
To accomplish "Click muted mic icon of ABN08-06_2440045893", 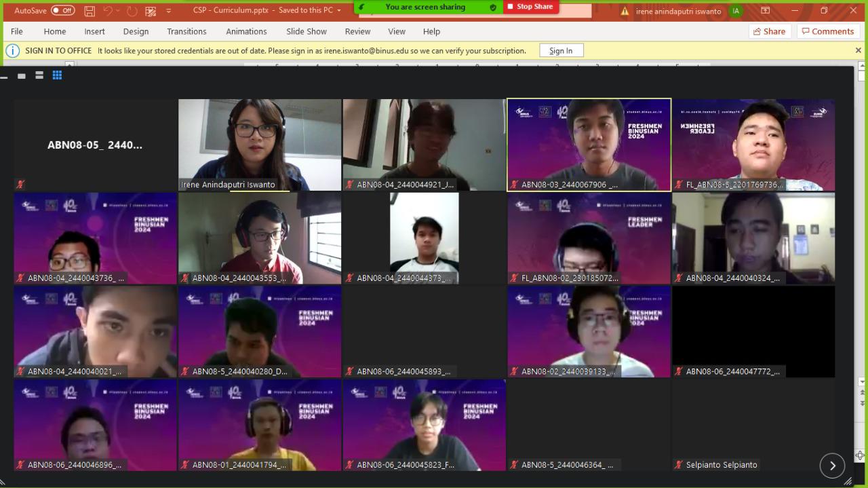I will pos(350,372).
